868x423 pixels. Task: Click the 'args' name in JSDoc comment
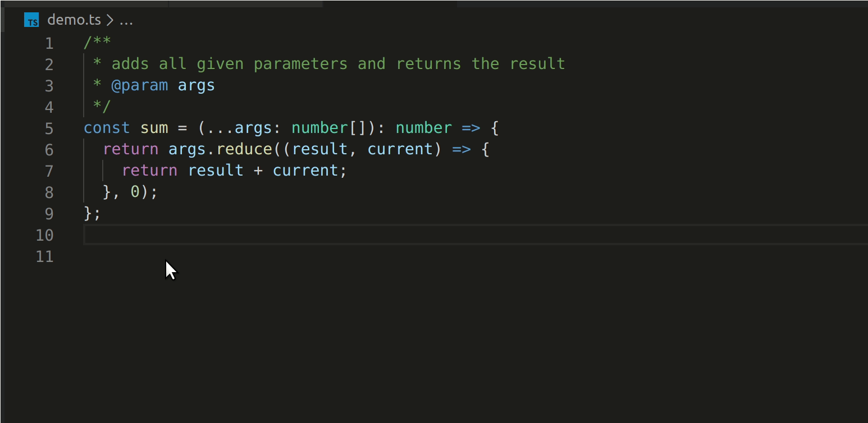[197, 86]
